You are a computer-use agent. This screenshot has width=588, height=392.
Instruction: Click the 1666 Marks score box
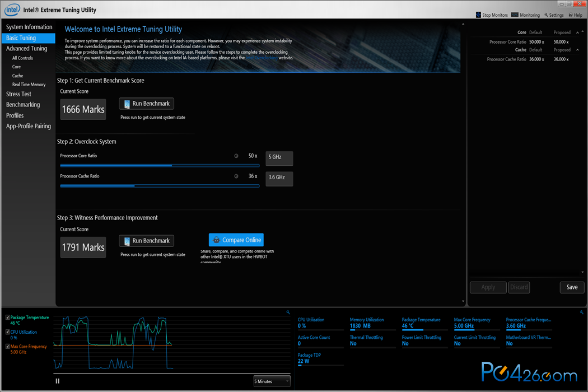point(83,110)
